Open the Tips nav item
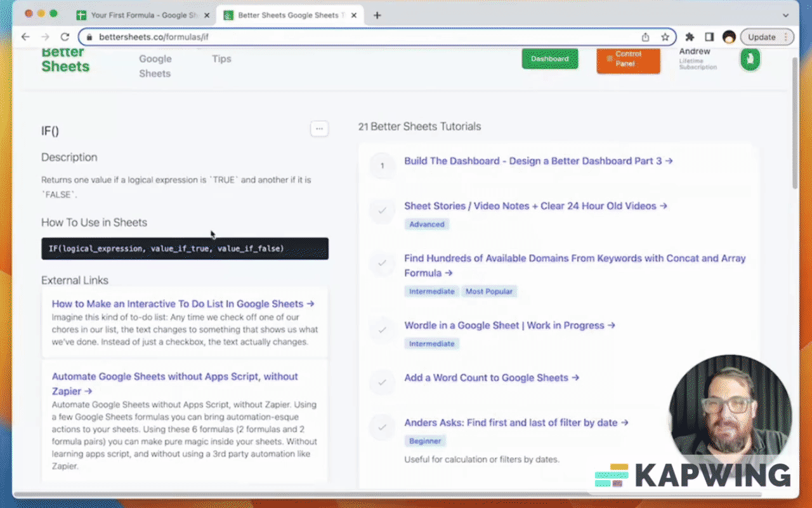Viewport: 812px width, 508px height. 221,58
